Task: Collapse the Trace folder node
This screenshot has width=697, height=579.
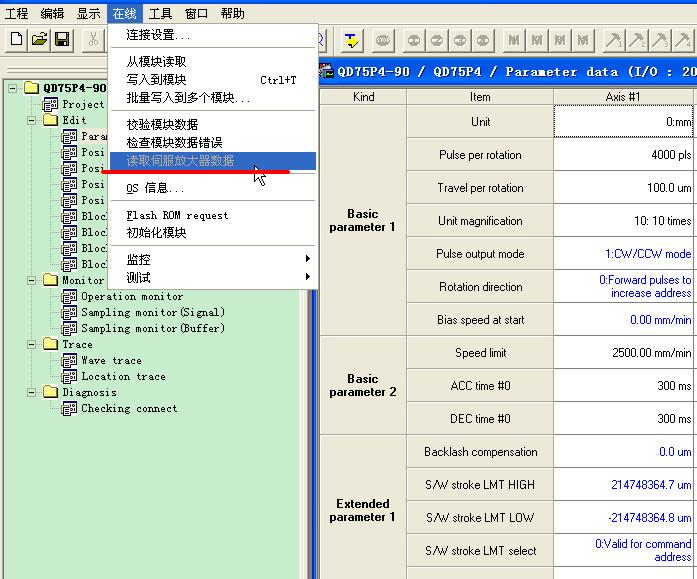Action: point(34,344)
